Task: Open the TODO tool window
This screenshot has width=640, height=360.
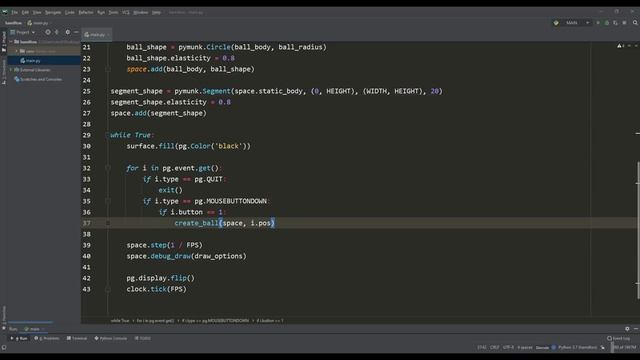Action: [x=142, y=338]
